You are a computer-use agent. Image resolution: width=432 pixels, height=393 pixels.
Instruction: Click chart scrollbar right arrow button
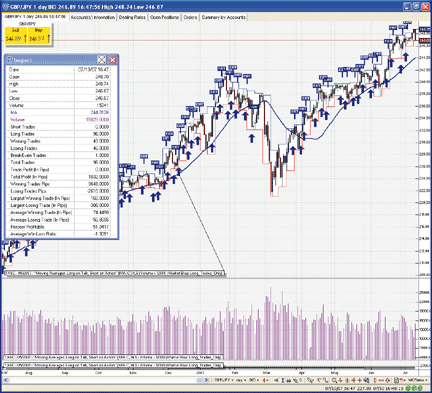pos(207,380)
